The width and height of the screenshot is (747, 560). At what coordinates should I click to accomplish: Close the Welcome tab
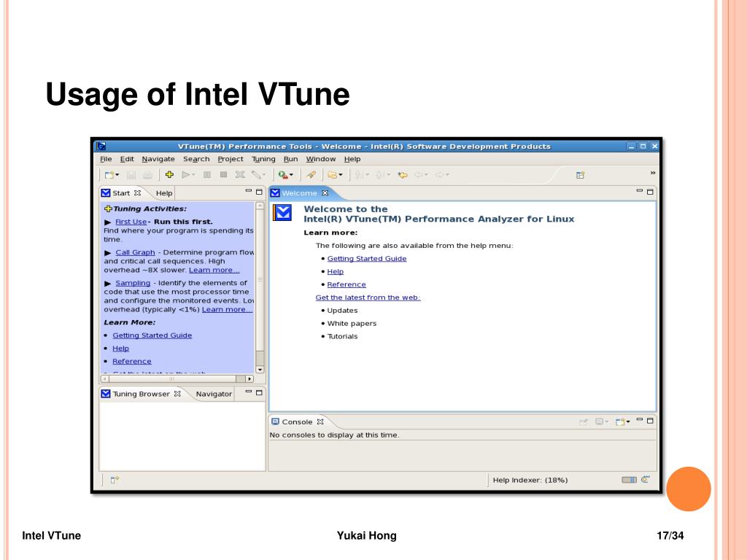pyautogui.click(x=325, y=192)
